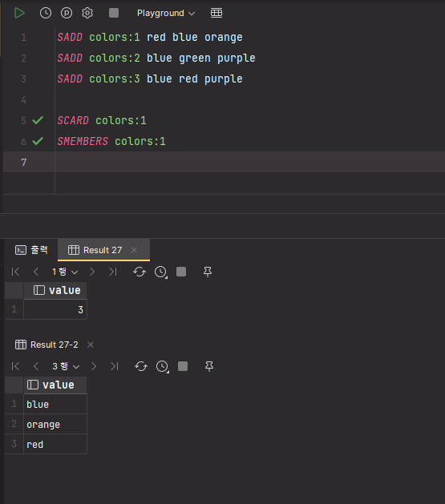Run the query with the green Execute arrow
445x504 pixels.
point(19,13)
